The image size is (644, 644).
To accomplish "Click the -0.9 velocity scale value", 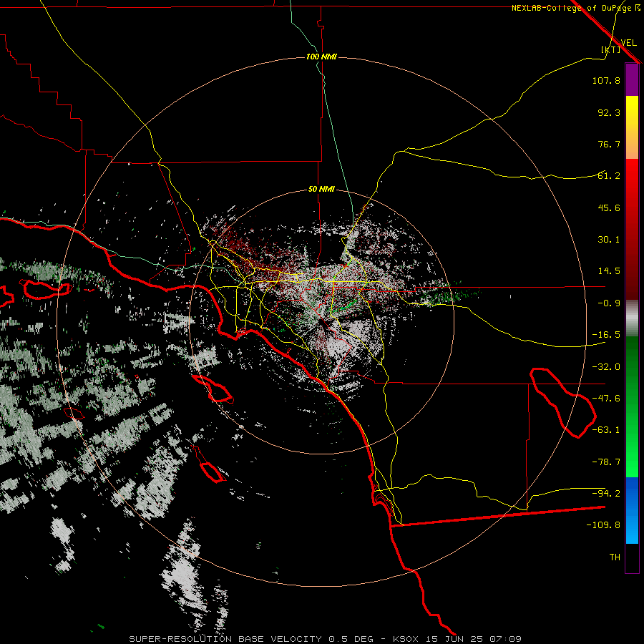I will coord(609,303).
